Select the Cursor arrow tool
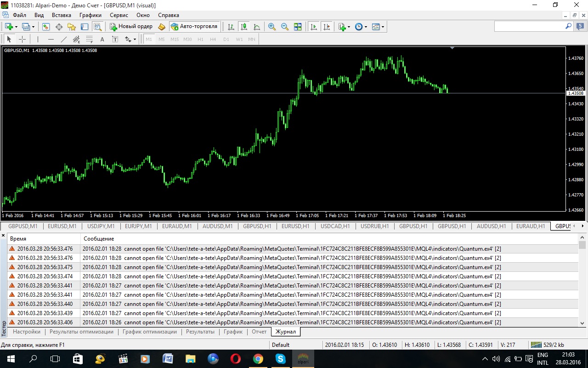The width and height of the screenshot is (588, 368). point(9,39)
